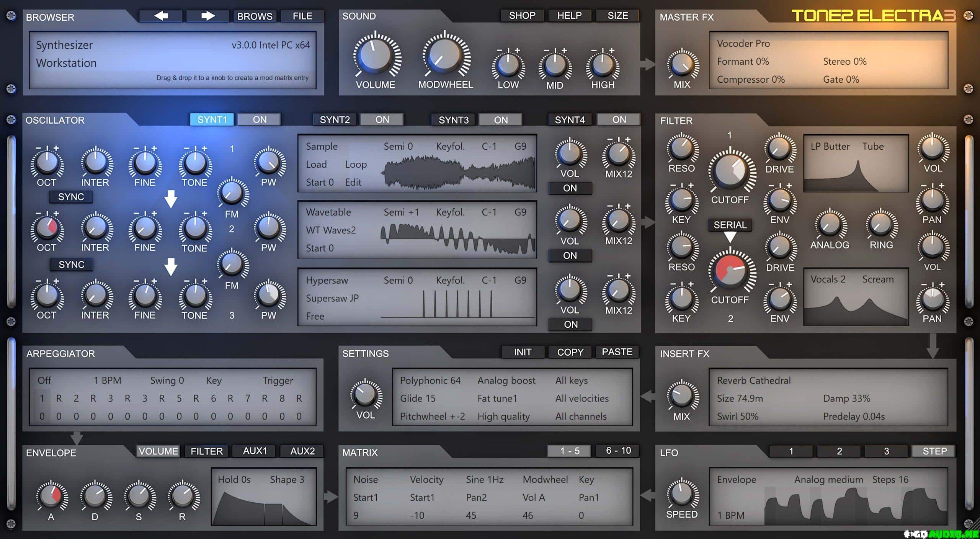Viewport: 980px width, 539px height.
Task: Open the Supersaw JP waveform selector
Action: (x=332, y=298)
